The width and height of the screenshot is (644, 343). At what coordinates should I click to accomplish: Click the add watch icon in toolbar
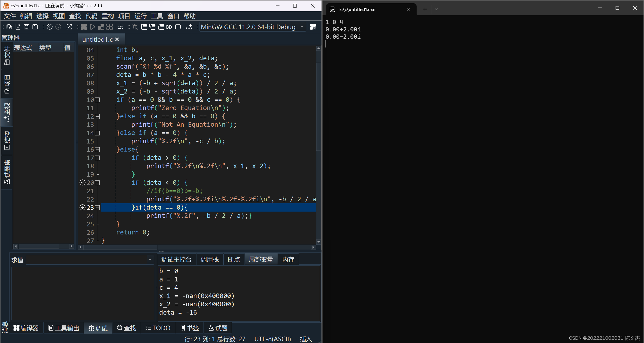[x=189, y=27]
